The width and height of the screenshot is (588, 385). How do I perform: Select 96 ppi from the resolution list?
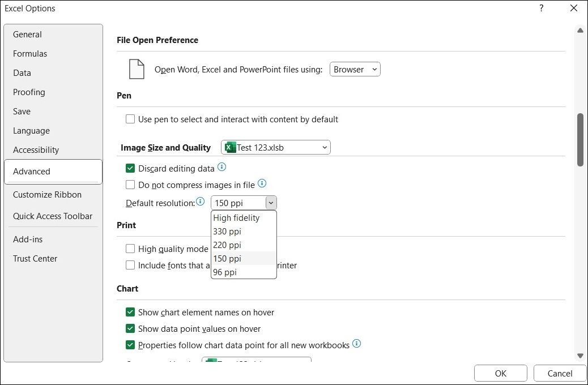225,272
